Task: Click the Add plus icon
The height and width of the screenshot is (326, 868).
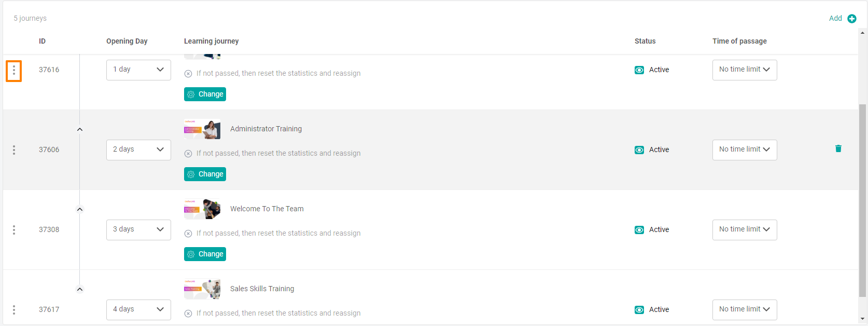Action: point(852,19)
